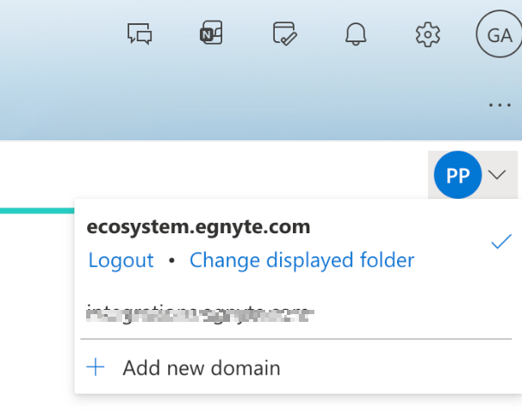Image resolution: width=522 pixels, height=420 pixels.
Task: Click the separator line above Add new domain
Action: click(x=295, y=339)
